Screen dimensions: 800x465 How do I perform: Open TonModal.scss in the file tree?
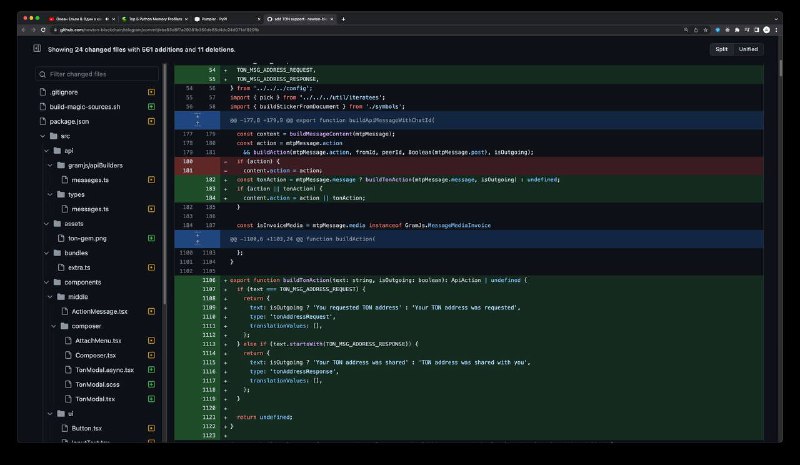coord(97,384)
